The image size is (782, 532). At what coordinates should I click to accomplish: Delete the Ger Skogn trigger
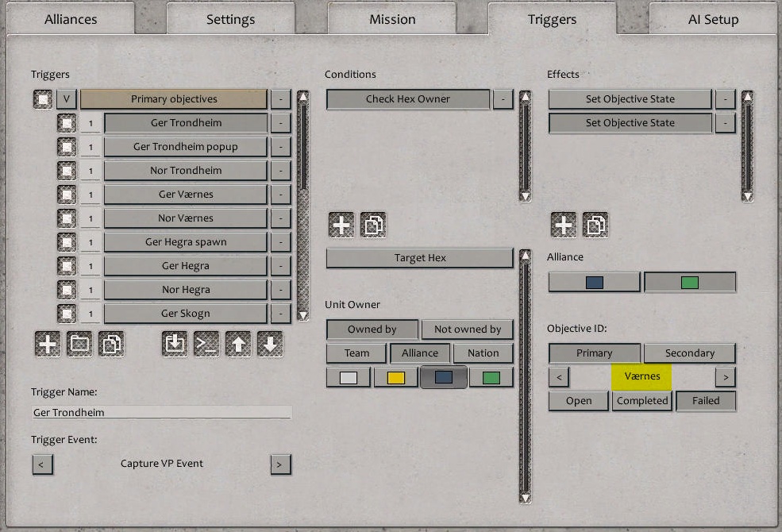pos(281,314)
